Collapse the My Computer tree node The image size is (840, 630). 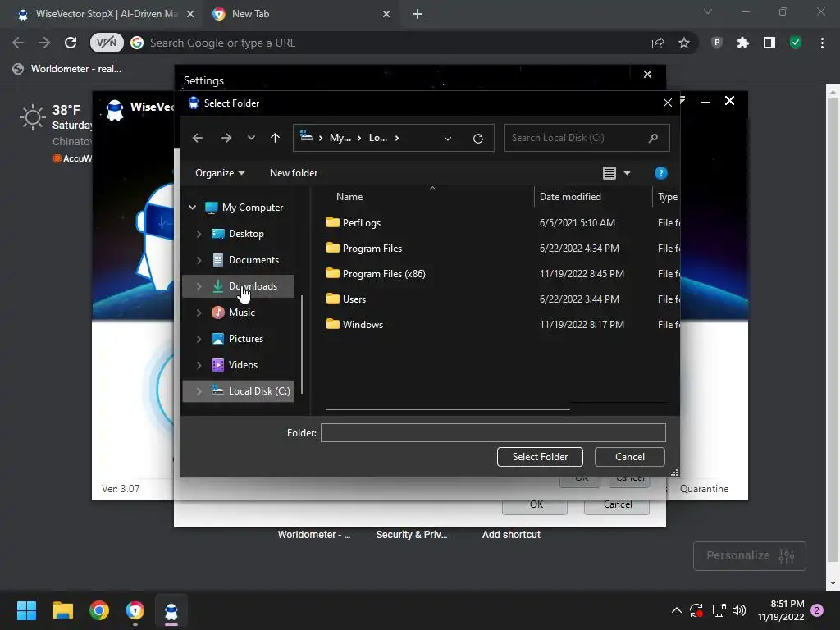pos(192,208)
